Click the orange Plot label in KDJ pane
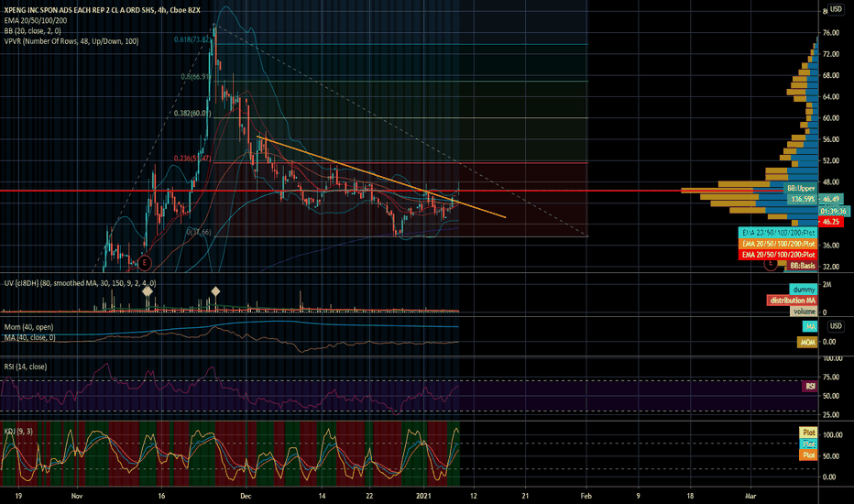 click(x=808, y=455)
